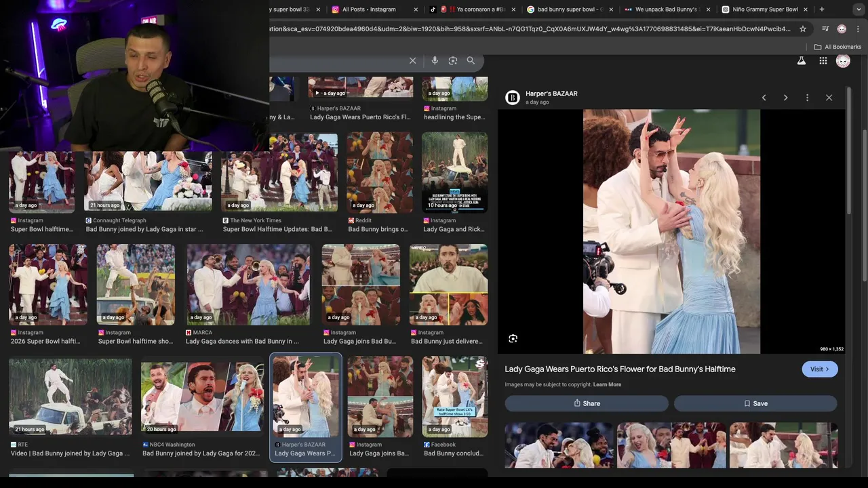Screen dimensions: 868x488
Task: Open Lady Gaga joins Bad Bu... caption link
Action: 359,342
